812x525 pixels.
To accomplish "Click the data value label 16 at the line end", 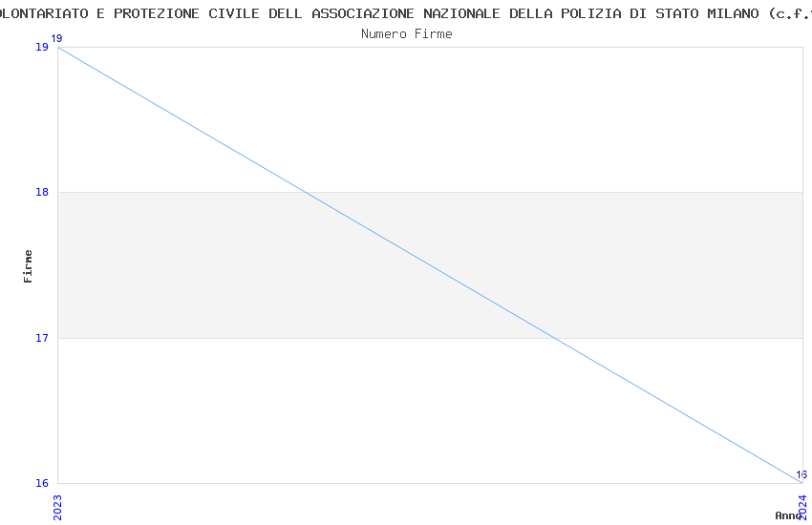I will (801, 474).
